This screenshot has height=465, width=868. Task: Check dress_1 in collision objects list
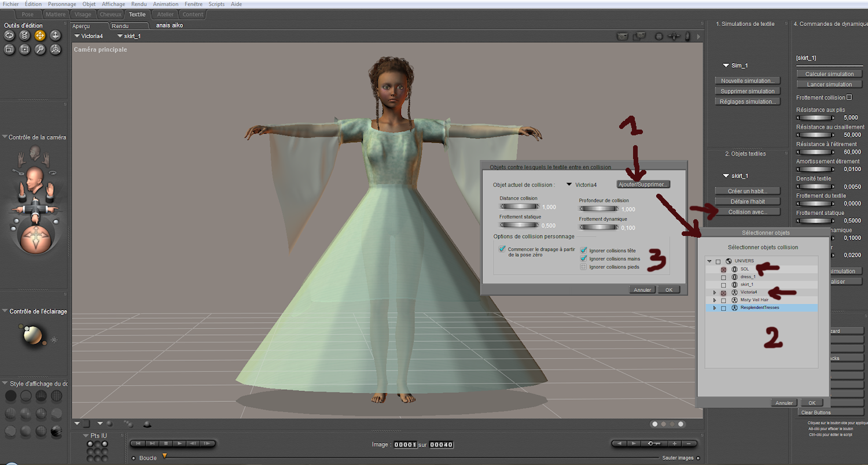pos(723,277)
